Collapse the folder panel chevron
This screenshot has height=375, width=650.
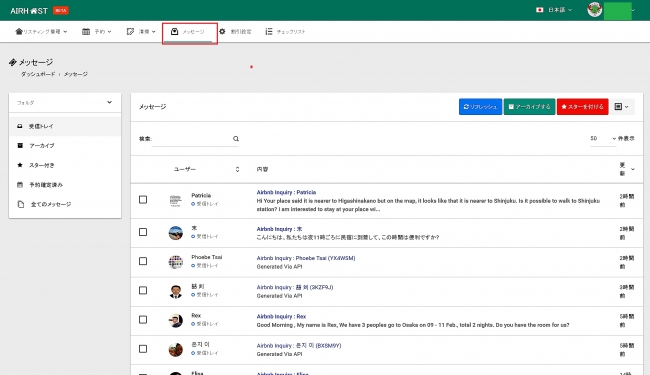pos(109,102)
